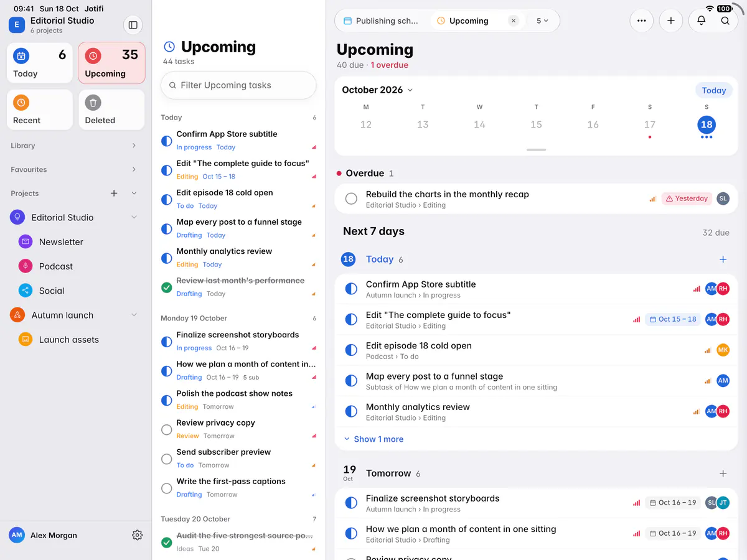Close the Upcoming tab
Viewport: 747px width, 560px height.
514,21
